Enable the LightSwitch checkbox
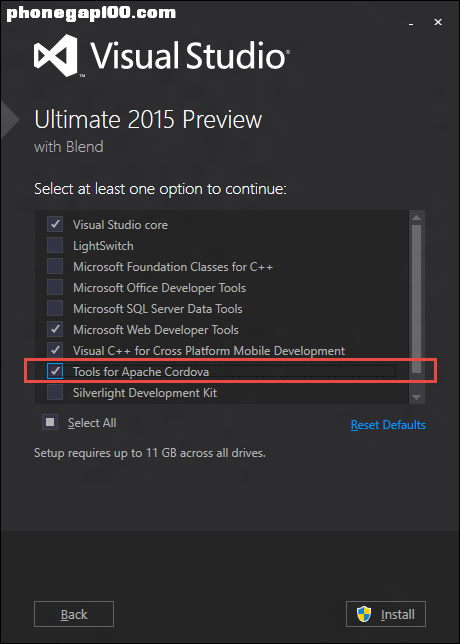Image resolution: width=460 pixels, height=644 pixels. click(55, 246)
